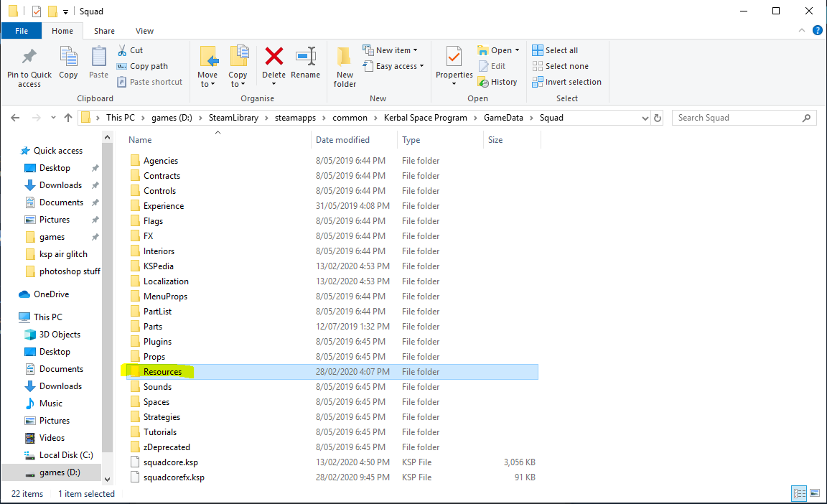The width and height of the screenshot is (827, 504).
Task: Switch to the Home ribbon tab
Action: coord(62,31)
